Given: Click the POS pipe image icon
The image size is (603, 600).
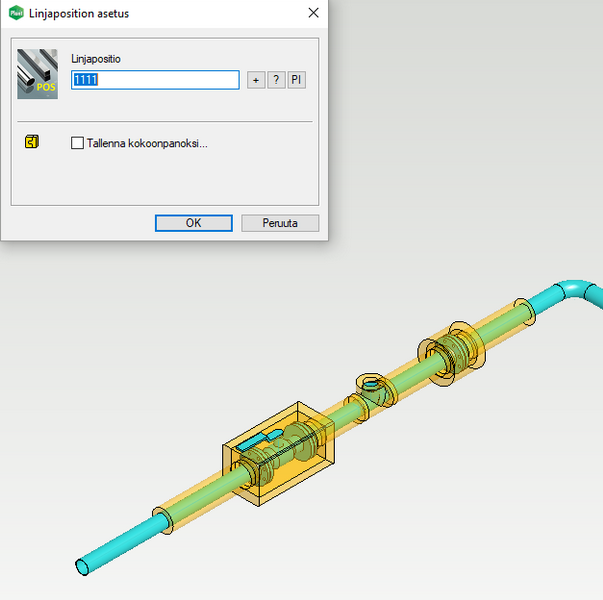Looking at the screenshot, I should tap(38, 73).
